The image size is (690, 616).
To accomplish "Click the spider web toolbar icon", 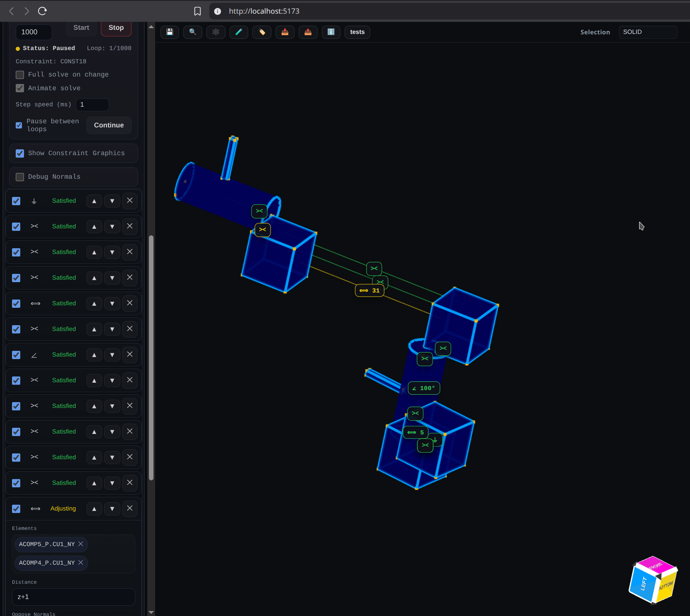I will 216,32.
